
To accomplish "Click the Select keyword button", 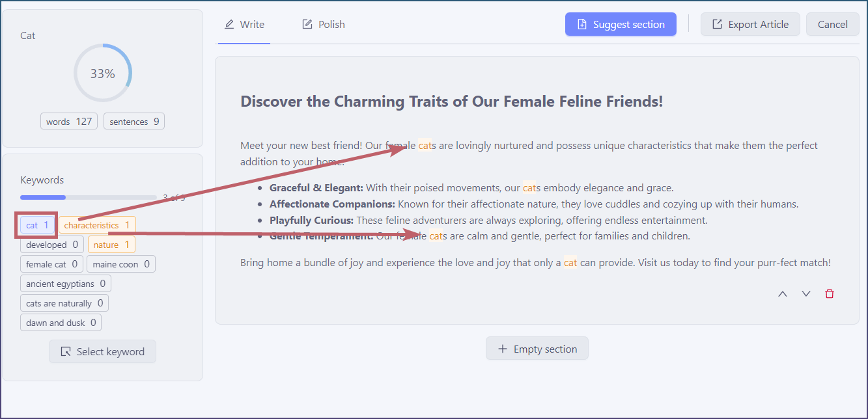I will (102, 351).
